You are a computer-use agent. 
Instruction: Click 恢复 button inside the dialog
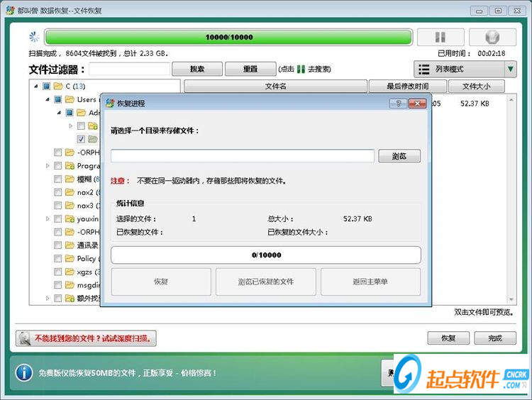tap(161, 282)
